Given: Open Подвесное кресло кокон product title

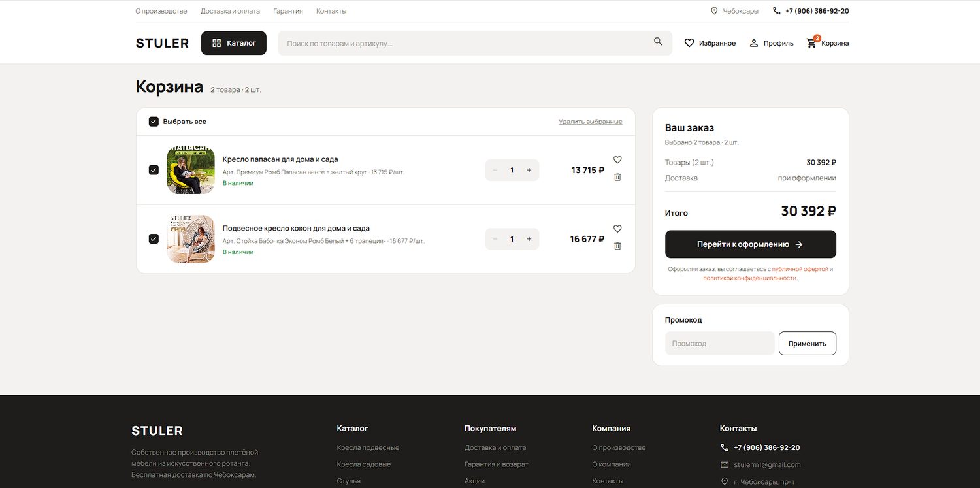Looking at the screenshot, I should 296,229.
